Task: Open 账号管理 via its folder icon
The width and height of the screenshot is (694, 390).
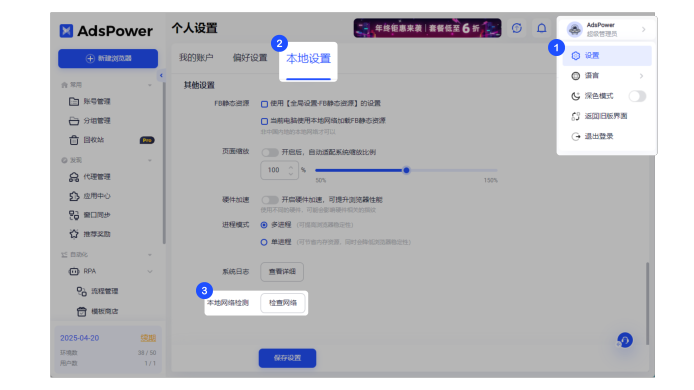Action: pyautogui.click(x=74, y=101)
